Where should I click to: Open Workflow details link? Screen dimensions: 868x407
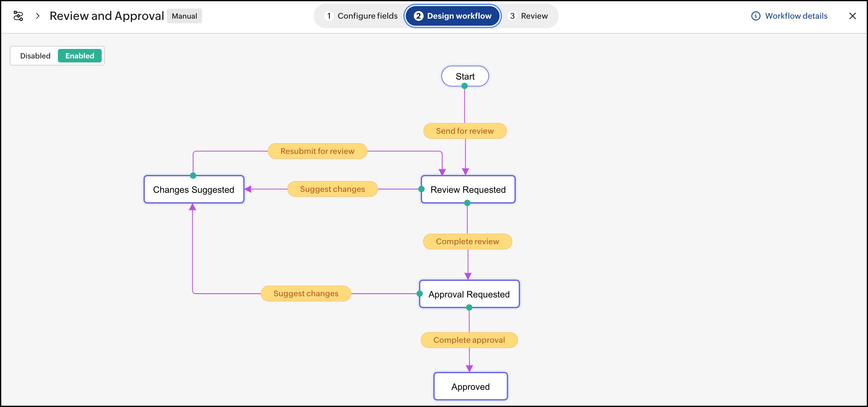[796, 16]
